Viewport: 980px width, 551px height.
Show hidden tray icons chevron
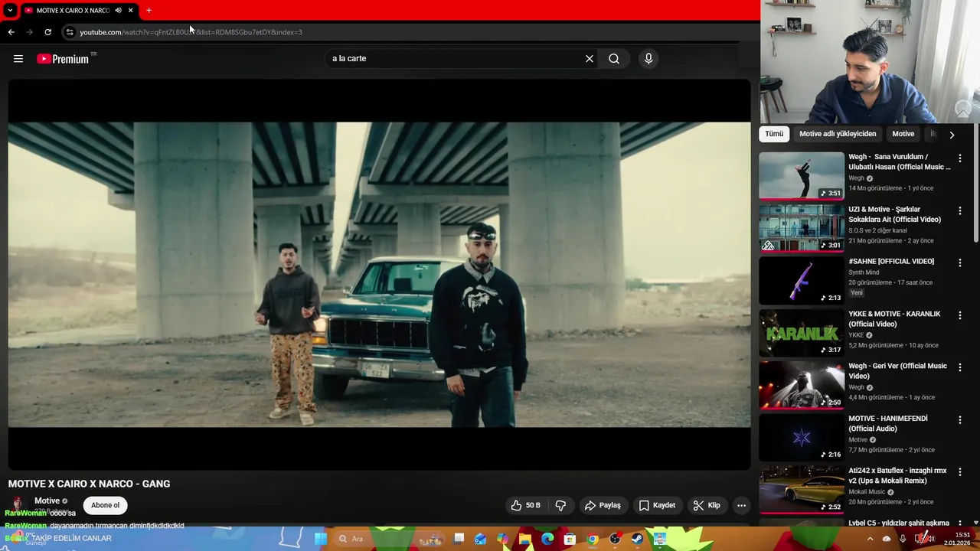(870, 539)
